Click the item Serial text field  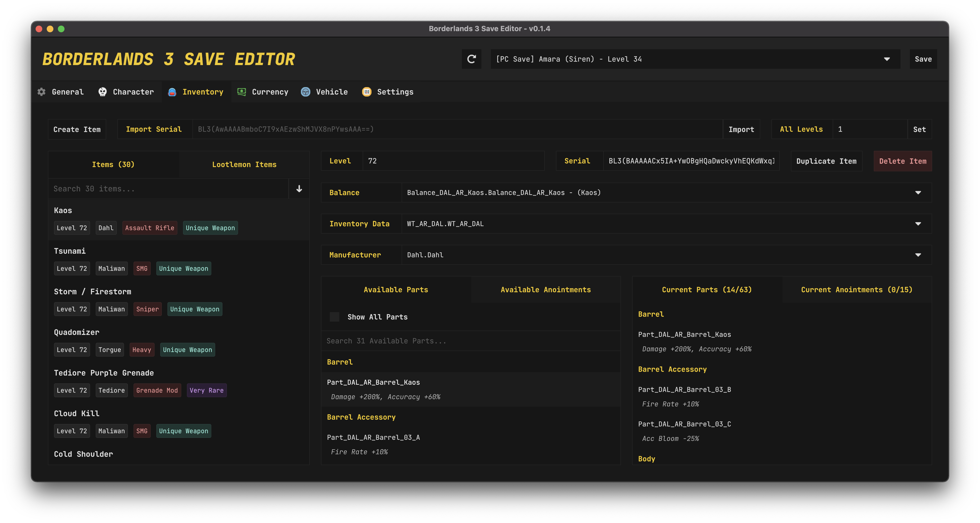tap(691, 161)
